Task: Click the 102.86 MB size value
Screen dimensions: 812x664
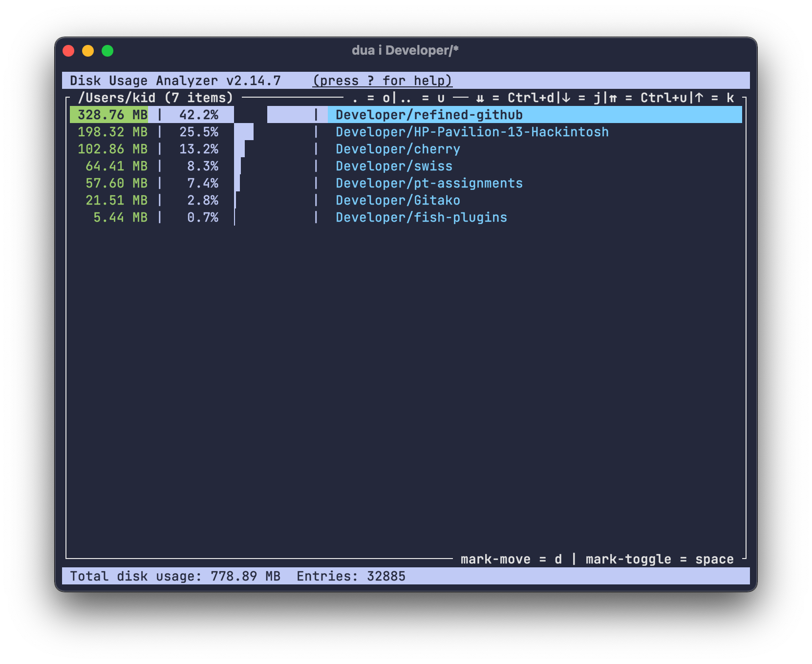Action: 112,149
